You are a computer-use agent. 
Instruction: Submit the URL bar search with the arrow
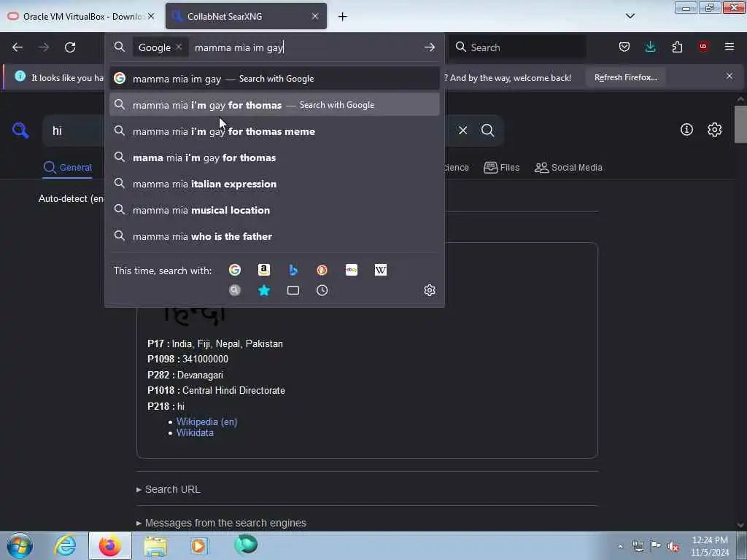pyautogui.click(x=429, y=47)
